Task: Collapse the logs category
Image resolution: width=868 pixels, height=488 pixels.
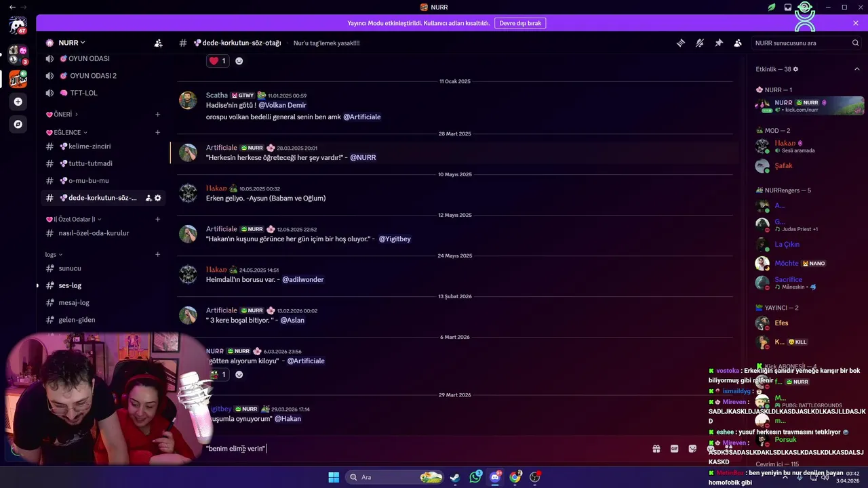Action: click(x=54, y=255)
